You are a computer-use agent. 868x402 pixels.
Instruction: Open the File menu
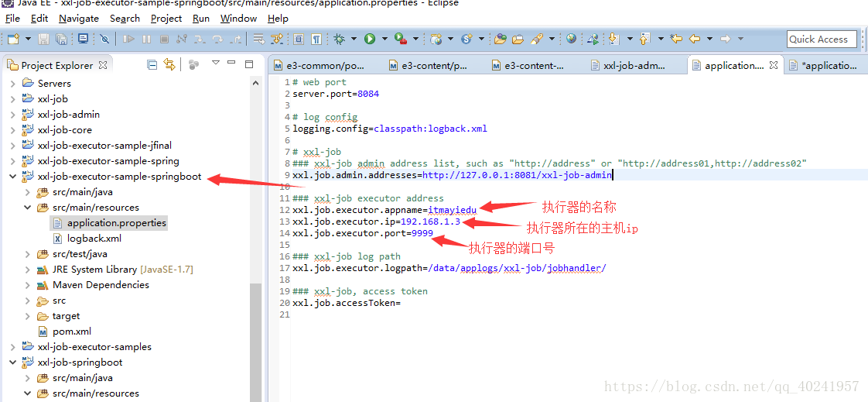[12, 19]
